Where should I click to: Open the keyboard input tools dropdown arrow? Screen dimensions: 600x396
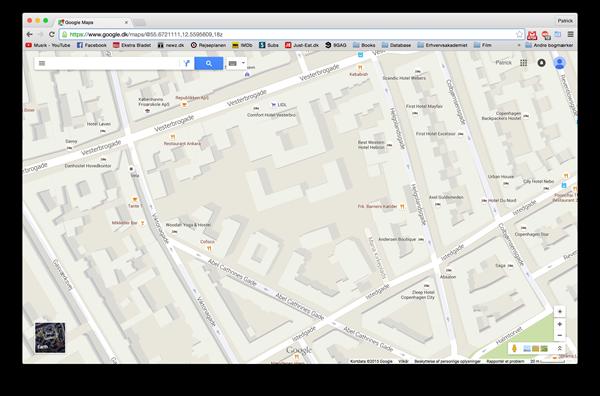[243, 63]
